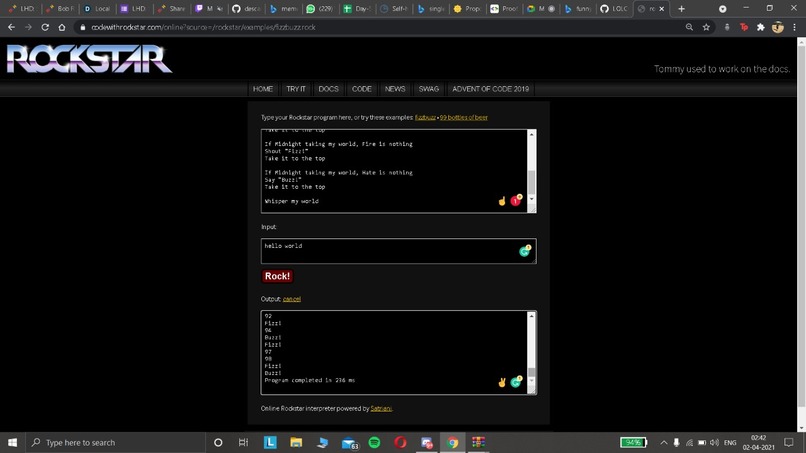806x453 pixels.
Task: Reload the current page
Action: (x=45, y=27)
